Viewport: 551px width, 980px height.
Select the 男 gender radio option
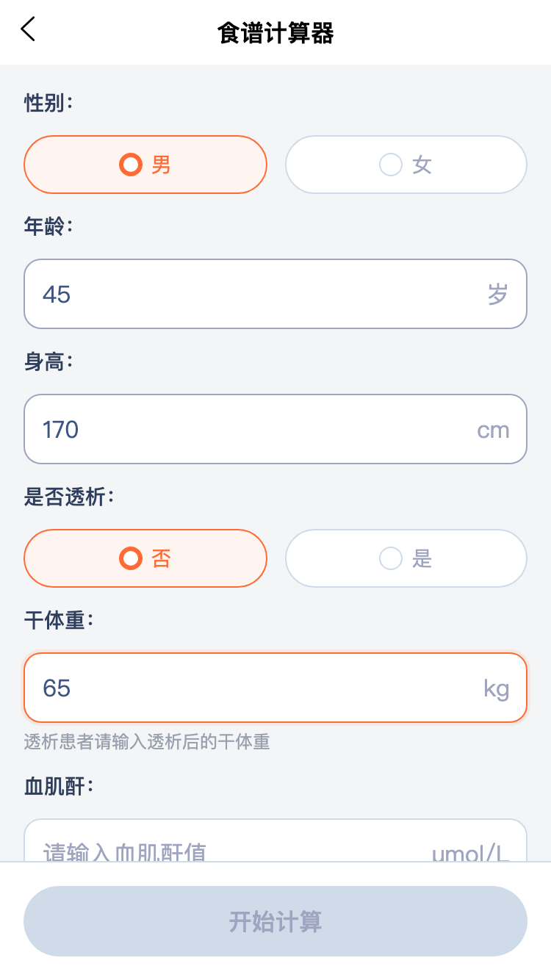click(145, 165)
